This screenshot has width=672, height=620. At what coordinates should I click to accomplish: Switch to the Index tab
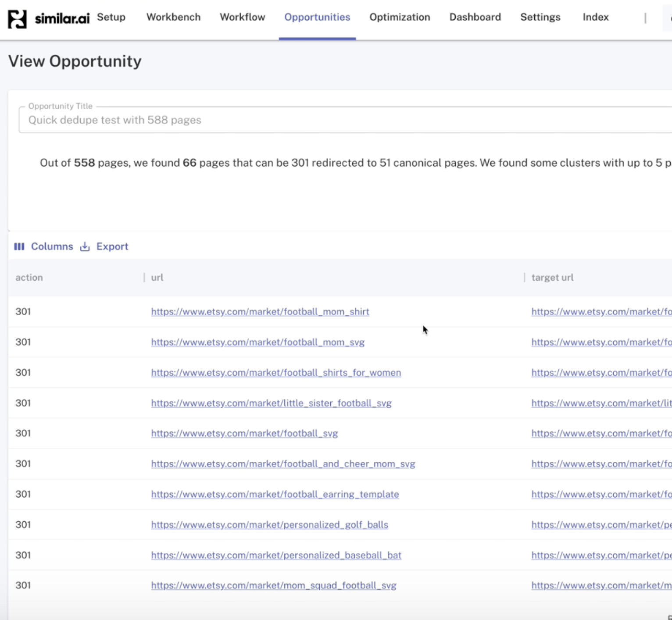(x=595, y=17)
